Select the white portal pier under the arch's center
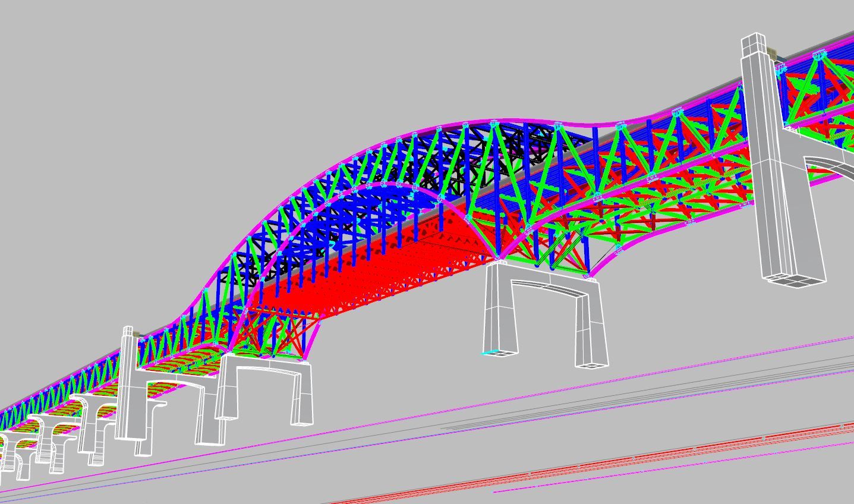Viewport: 854px width, 504px height. [x=544, y=315]
